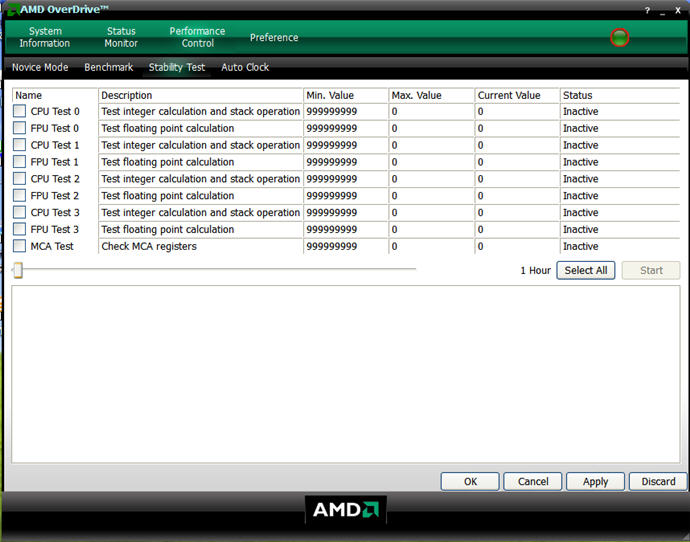Screen dimensions: 690x542
Task: Confirm with the OK button
Action: 470,482
